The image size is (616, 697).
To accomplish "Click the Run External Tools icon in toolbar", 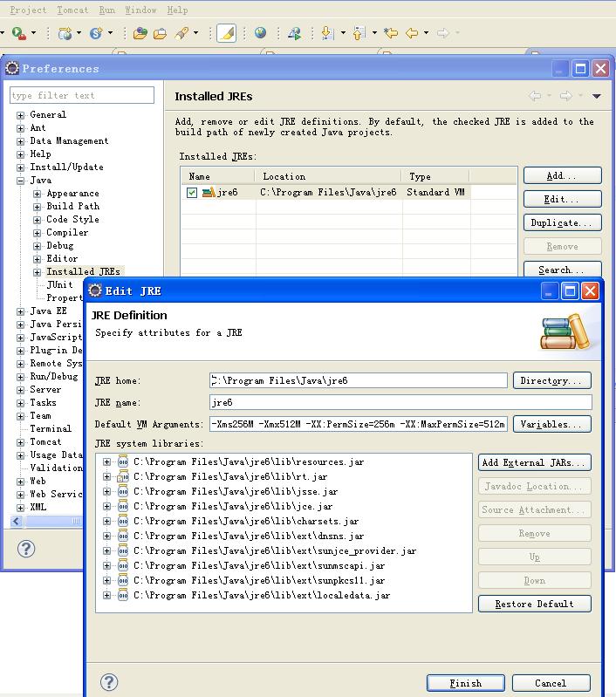I will pos(18,33).
